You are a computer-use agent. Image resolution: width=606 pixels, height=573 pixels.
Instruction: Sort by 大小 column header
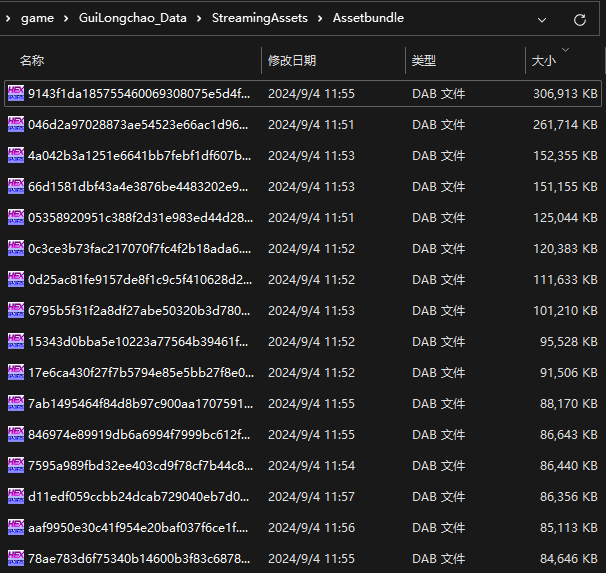[544, 61]
